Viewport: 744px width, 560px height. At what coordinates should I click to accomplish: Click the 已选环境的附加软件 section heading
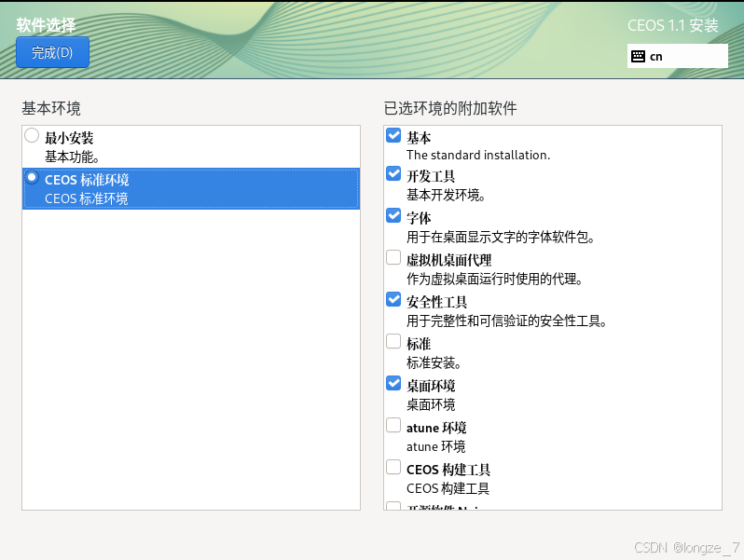450,109
